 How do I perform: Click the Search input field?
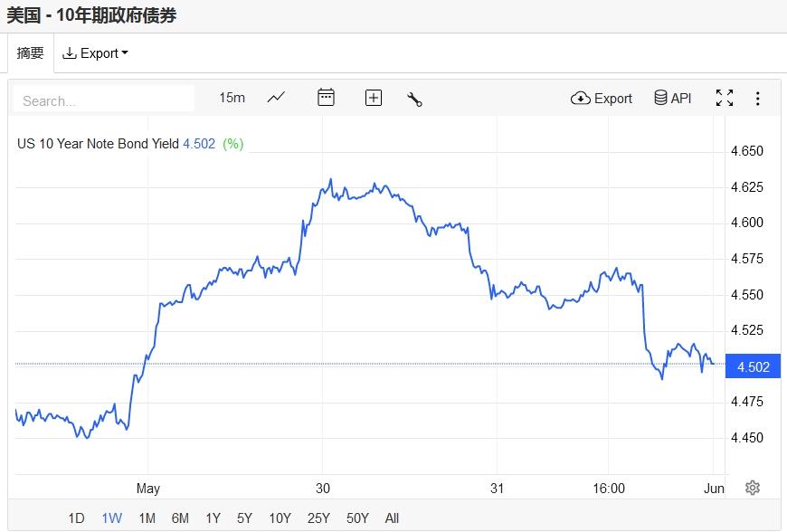point(104,100)
